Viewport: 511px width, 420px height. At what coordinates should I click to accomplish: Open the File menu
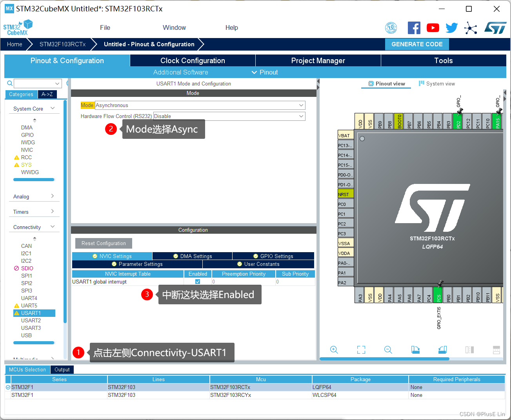point(105,27)
